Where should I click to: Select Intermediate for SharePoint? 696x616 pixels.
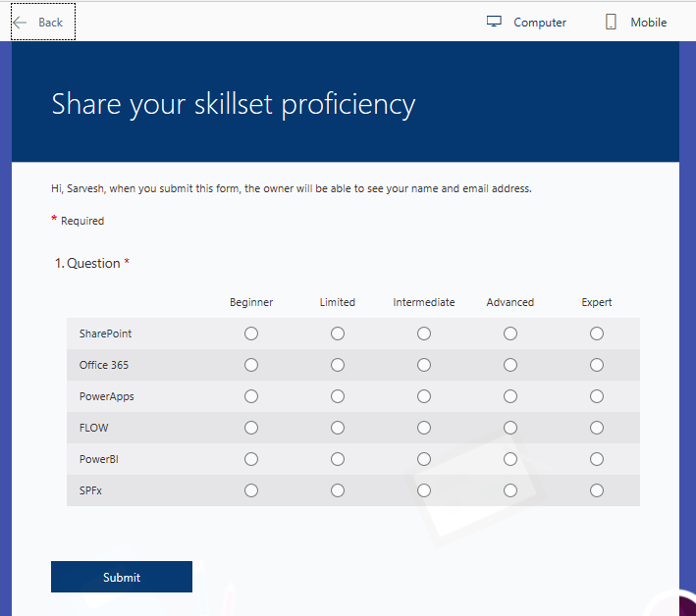coord(424,334)
